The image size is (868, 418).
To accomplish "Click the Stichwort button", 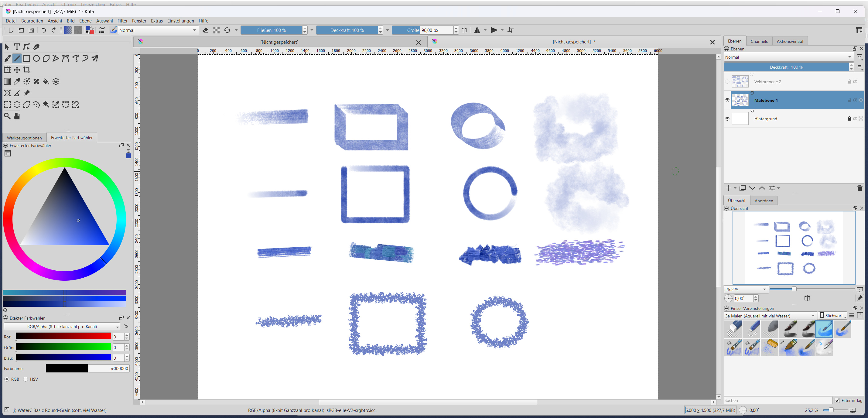I will [833, 316].
